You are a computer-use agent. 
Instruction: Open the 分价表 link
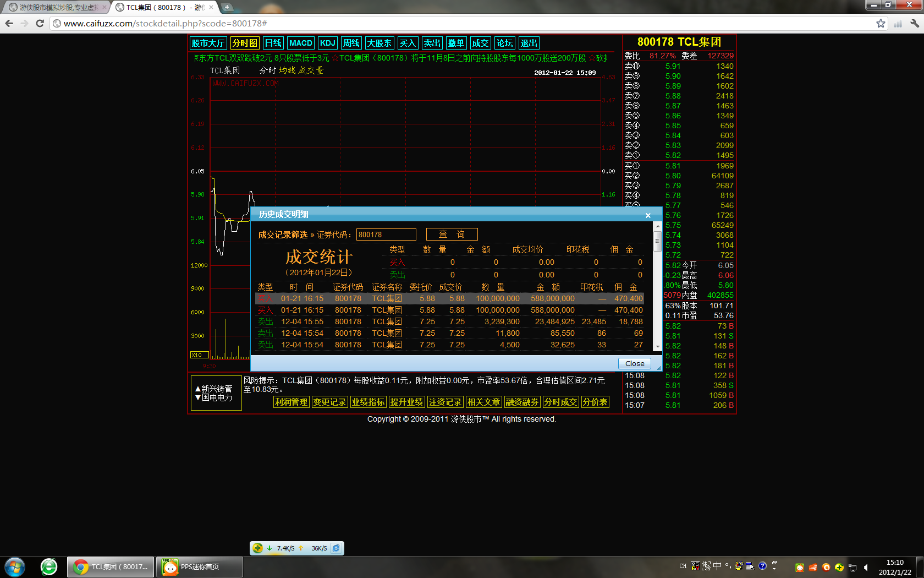pyautogui.click(x=595, y=402)
